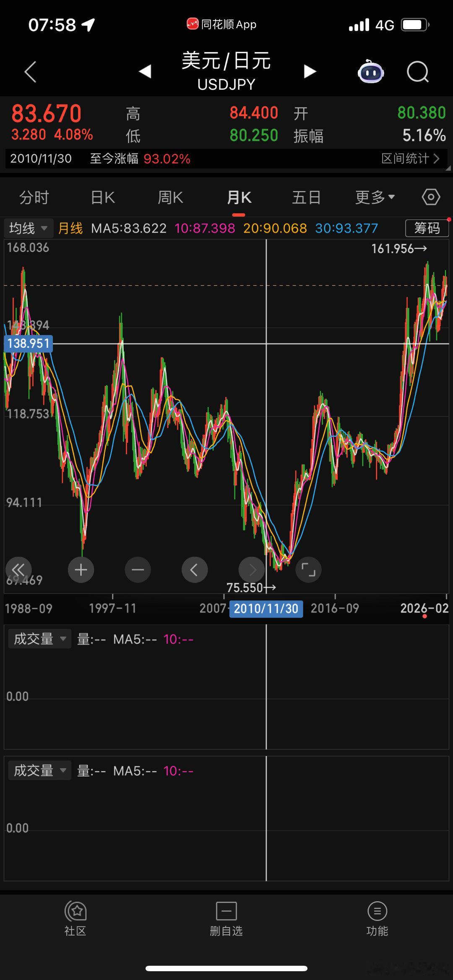Tap the 2026-02 date axis label

point(424,608)
